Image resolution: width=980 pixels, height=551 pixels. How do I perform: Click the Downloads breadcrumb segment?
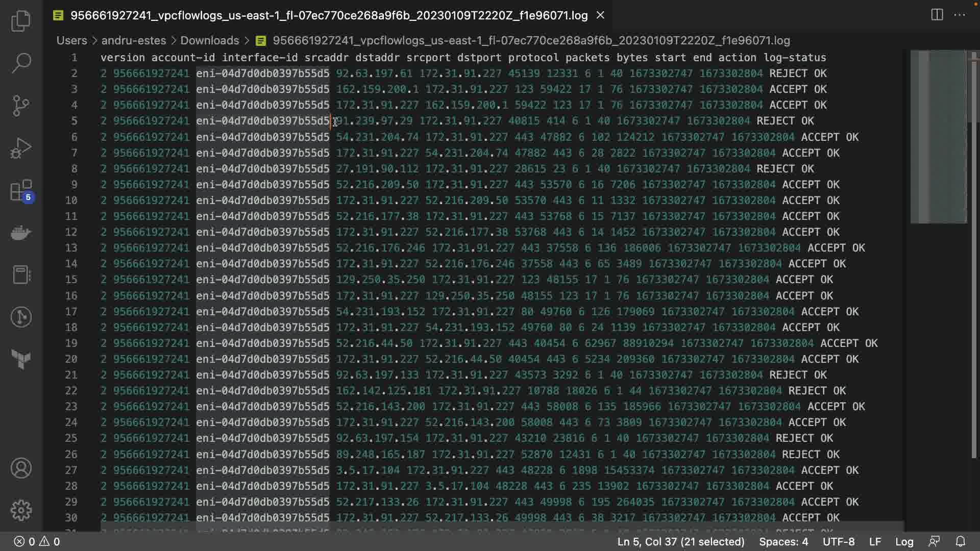tap(209, 40)
